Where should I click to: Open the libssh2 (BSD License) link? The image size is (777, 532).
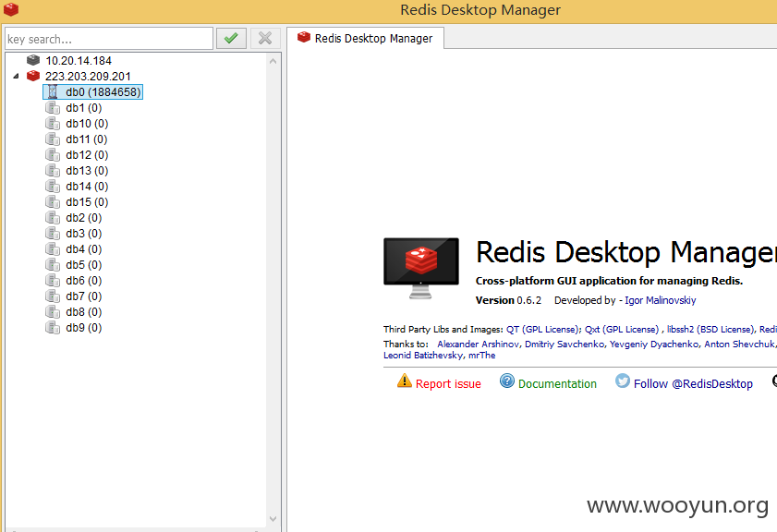tap(710, 330)
